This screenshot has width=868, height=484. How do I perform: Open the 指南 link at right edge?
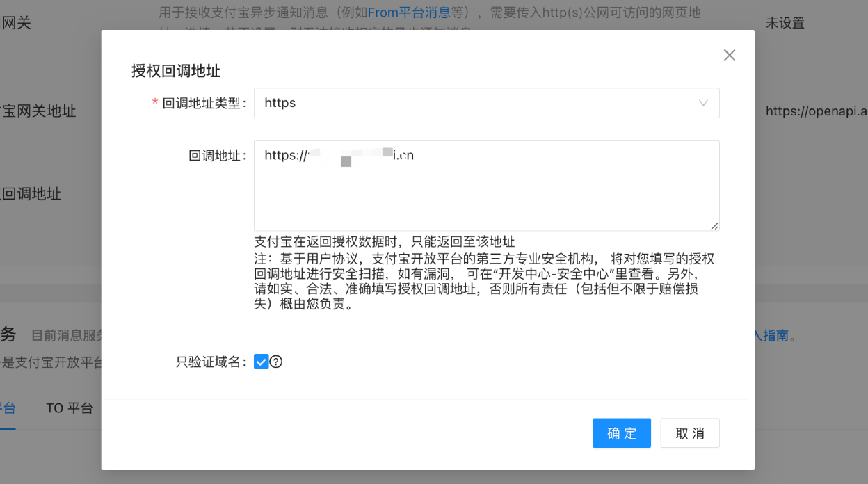click(x=775, y=336)
